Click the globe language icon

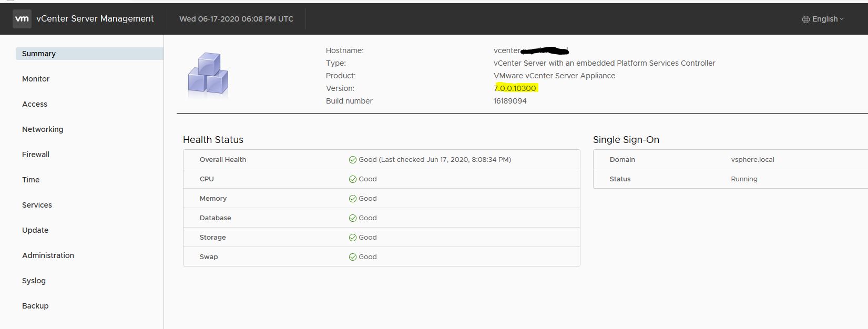[x=805, y=19]
